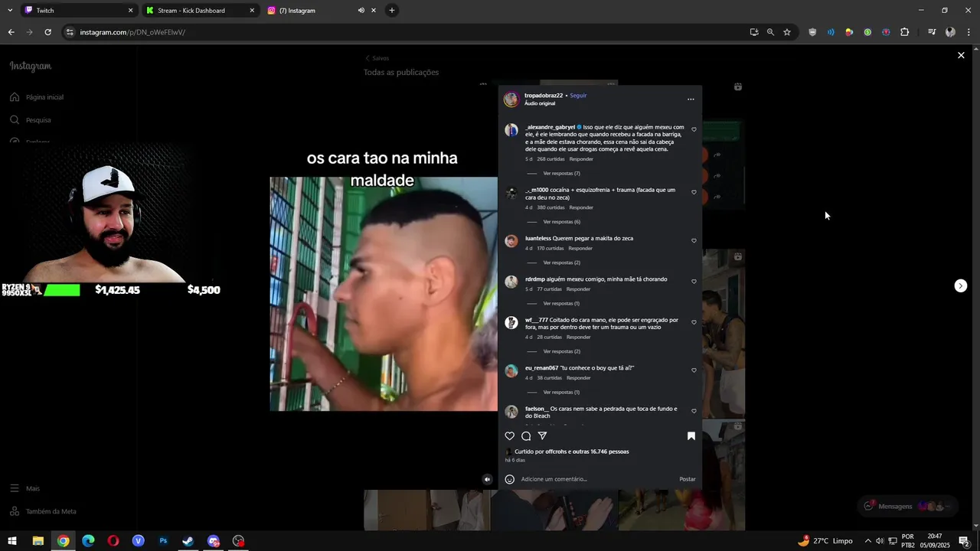Open Photoshop from the taskbar

click(x=163, y=541)
